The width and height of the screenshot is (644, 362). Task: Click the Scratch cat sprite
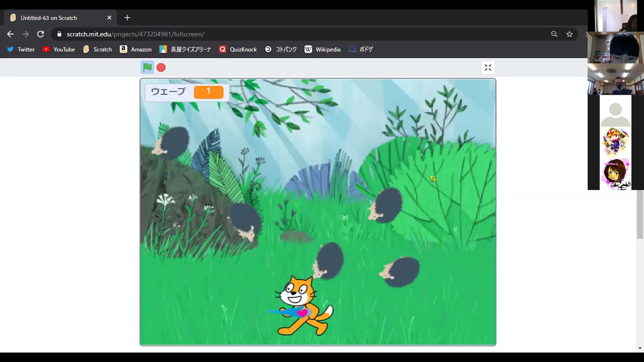coord(304,305)
